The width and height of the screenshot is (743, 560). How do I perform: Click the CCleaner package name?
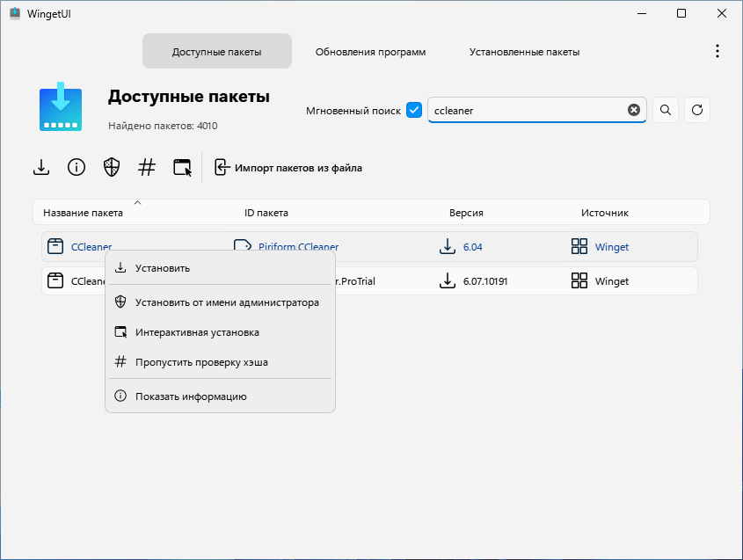[x=91, y=246]
